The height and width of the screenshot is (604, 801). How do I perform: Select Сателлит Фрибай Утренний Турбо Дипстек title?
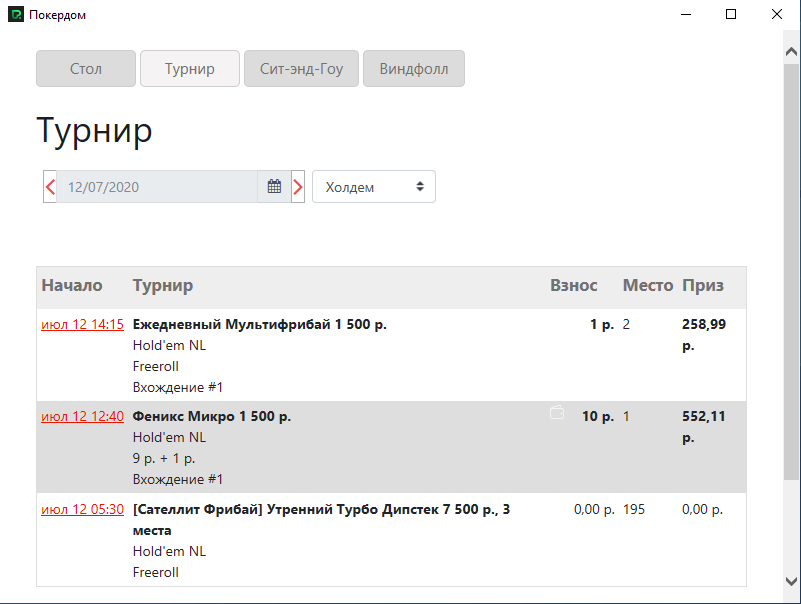point(321,520)
